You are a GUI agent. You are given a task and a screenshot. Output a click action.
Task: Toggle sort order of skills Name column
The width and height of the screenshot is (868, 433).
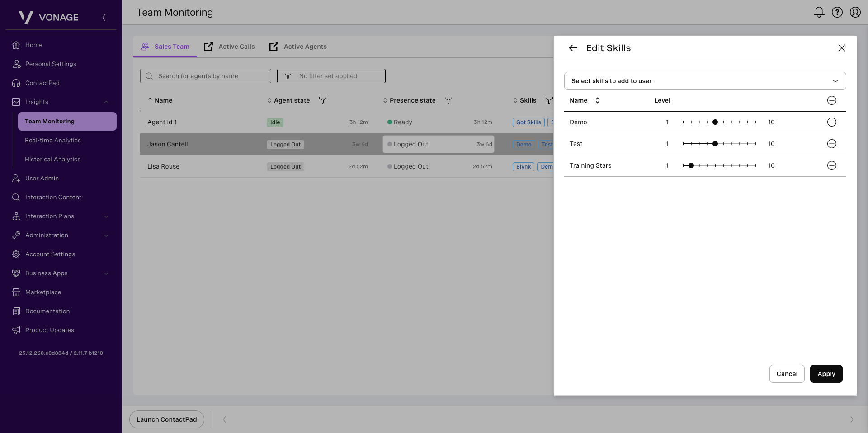click(x=597, y=100)
